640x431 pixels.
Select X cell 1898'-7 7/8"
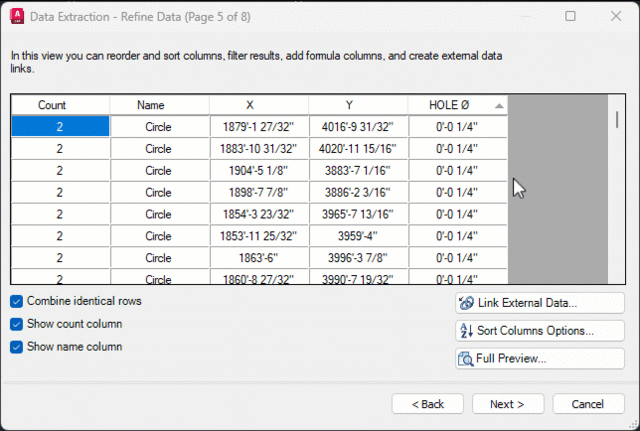[259, 192]
